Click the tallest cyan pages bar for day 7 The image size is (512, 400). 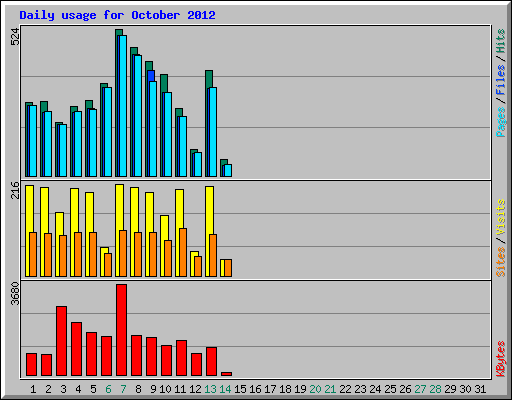point(123,106)
